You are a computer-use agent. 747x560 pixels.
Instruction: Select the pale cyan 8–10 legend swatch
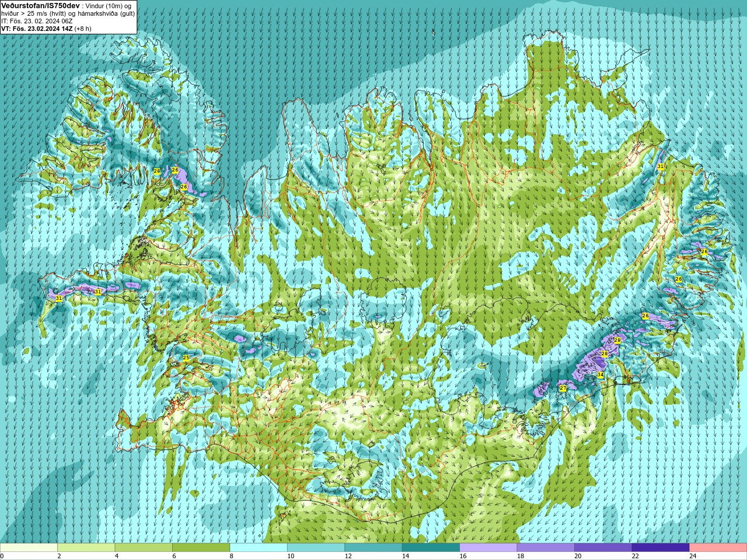click(259, 548)
